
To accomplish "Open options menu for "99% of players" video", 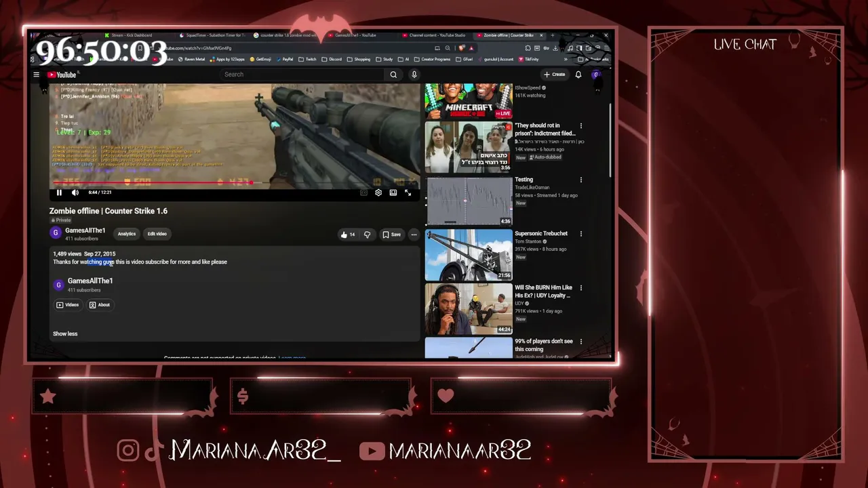I will (x=581, y=342).
